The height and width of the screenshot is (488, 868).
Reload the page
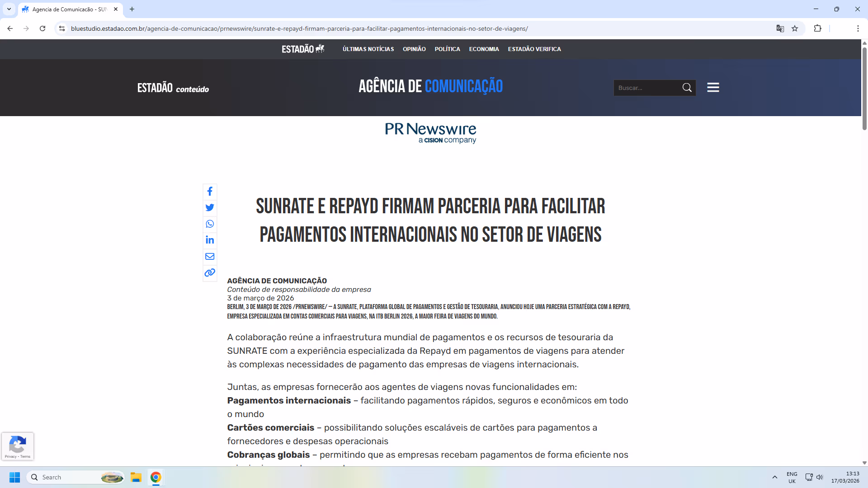pos(42,28)
